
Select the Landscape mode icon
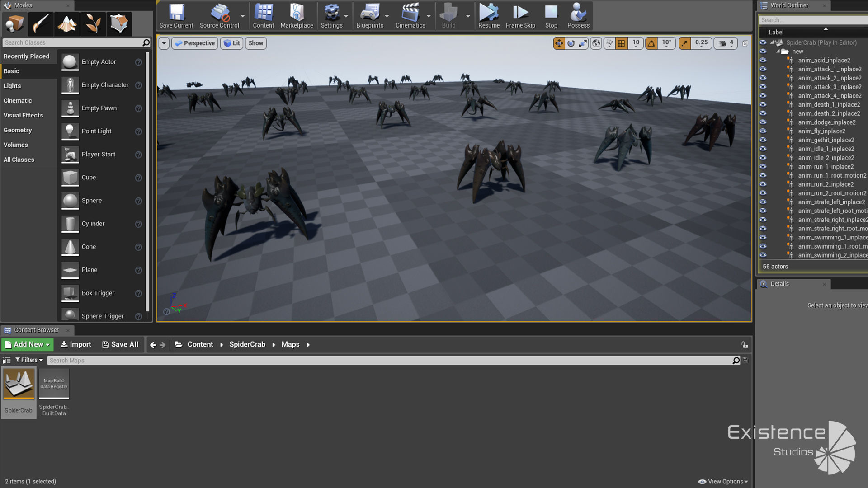tap(67, 23)
